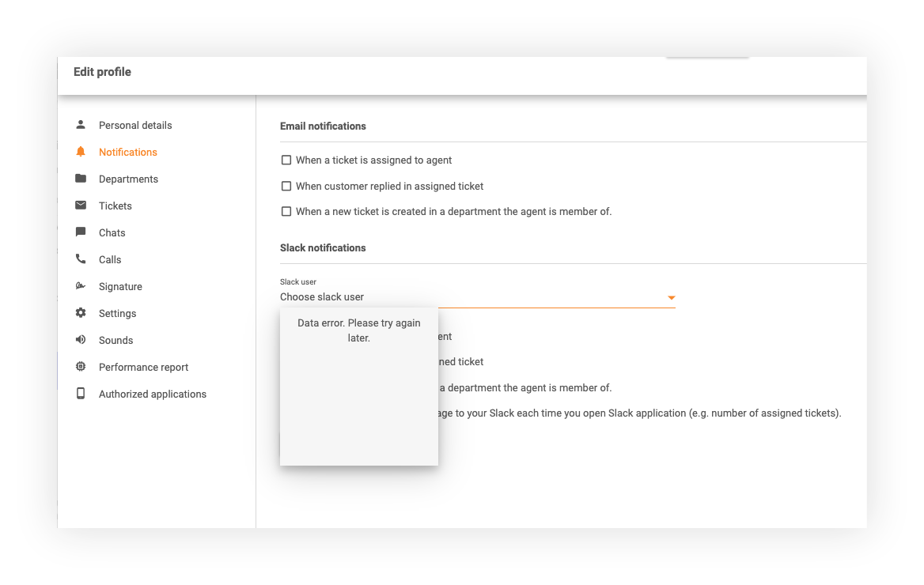Open Departments via the folder icon
The width and height of the screenshot is (924, 585).
click(80, 179)
